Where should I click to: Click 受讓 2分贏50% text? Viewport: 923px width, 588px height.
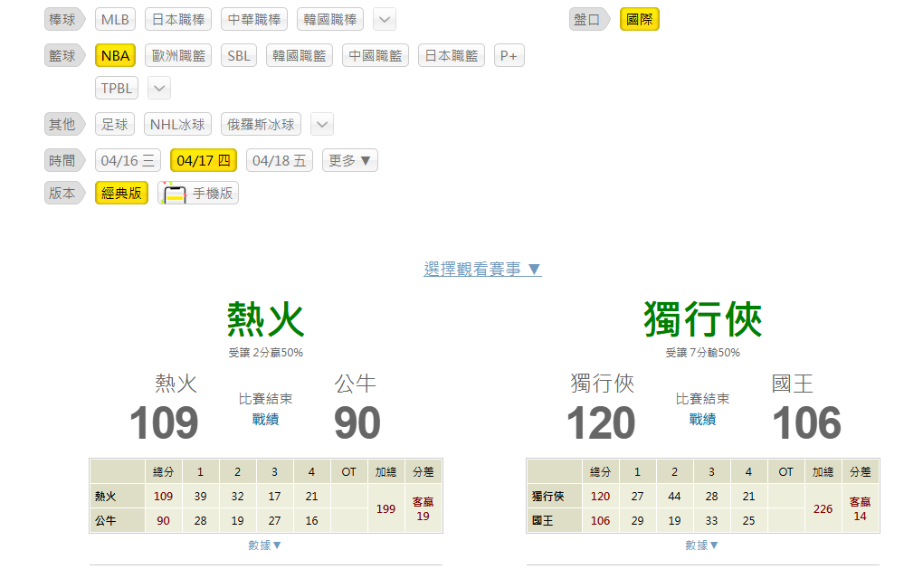click(266, 353)
